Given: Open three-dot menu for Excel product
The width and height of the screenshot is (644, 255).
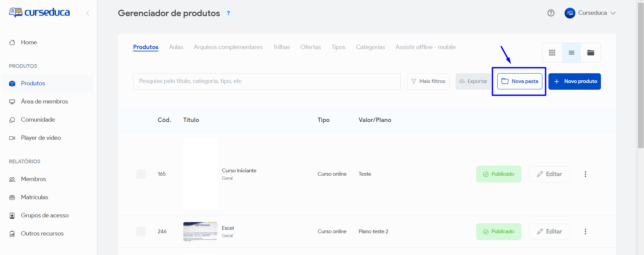Looking at the screenshot, I should click(x=585, y=231).
